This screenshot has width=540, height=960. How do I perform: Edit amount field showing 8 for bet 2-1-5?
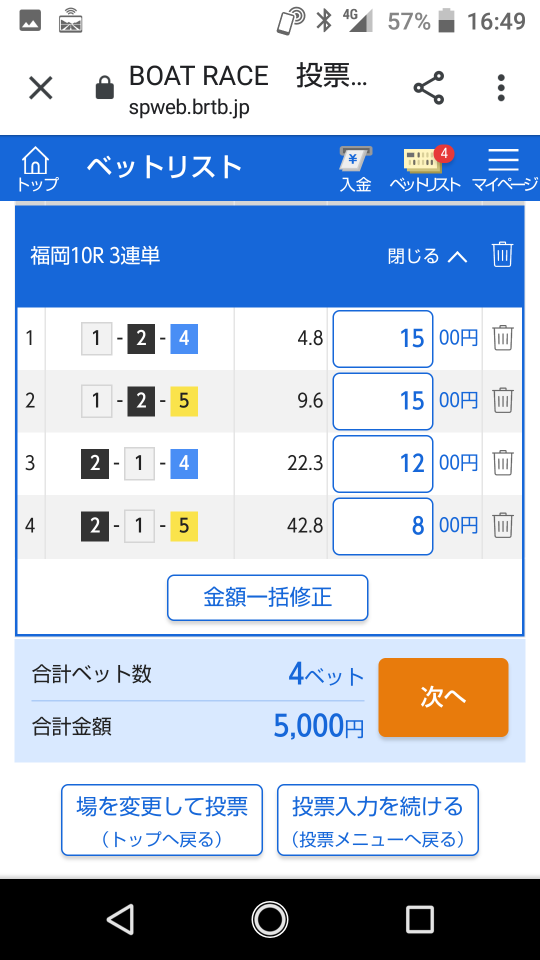coord(383,526)
